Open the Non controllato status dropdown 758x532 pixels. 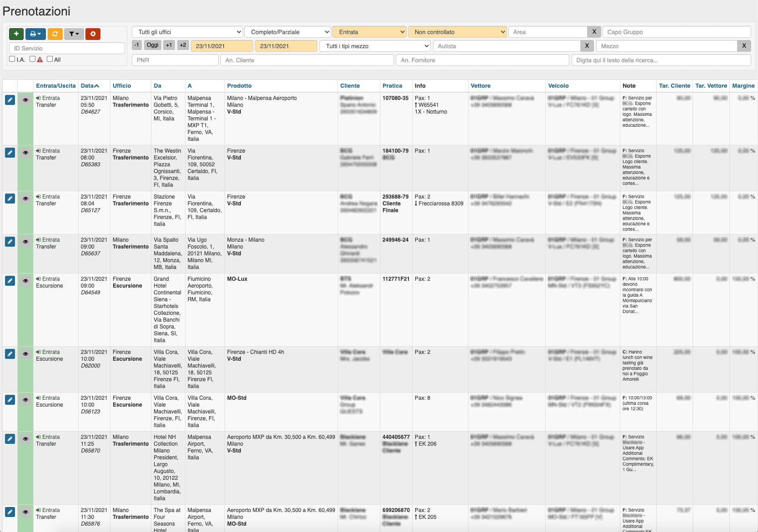pos(457,32)
